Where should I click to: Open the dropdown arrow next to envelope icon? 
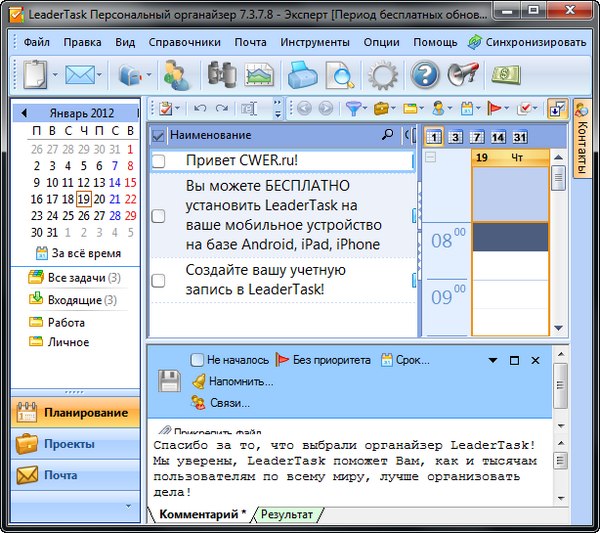tap(101, 75)
